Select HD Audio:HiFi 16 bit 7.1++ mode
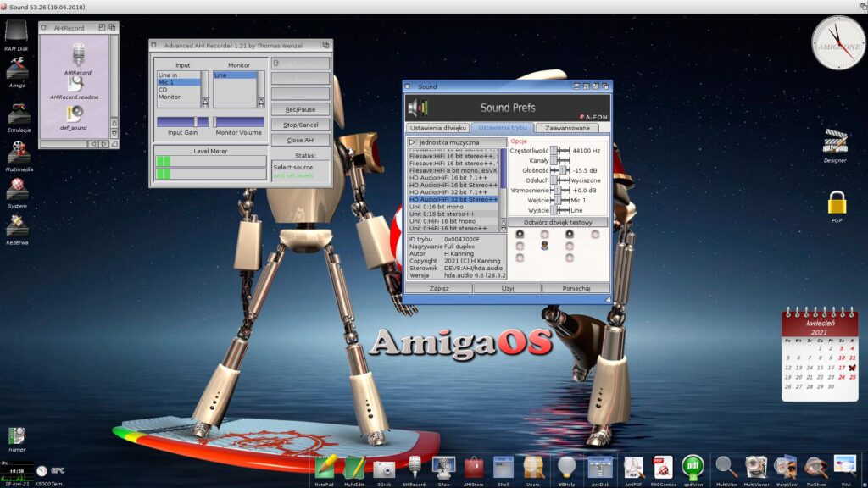 point(453,178)
